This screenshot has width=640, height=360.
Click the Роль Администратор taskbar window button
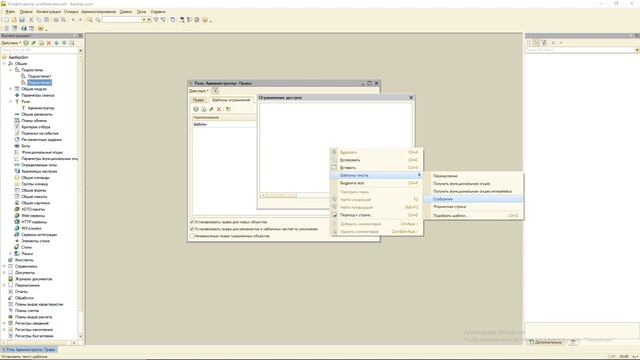coord(29,350)
